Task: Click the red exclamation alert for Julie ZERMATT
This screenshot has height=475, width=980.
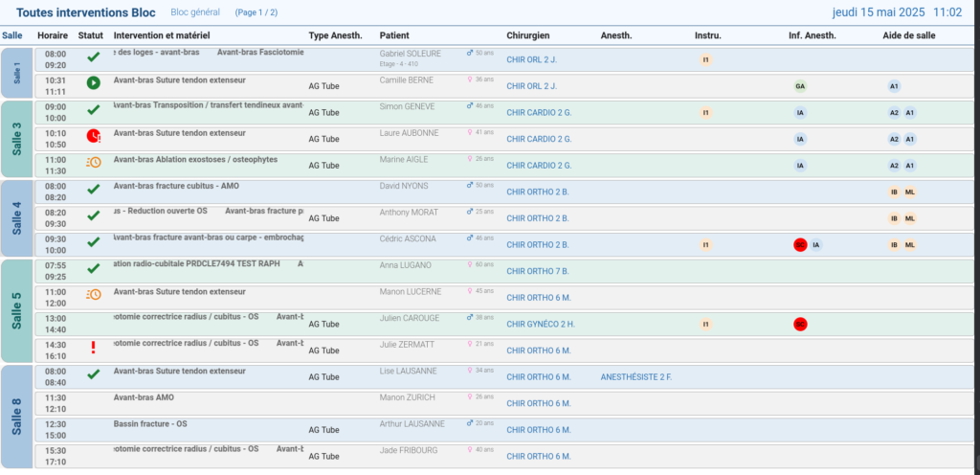Action: coord(93,348)
